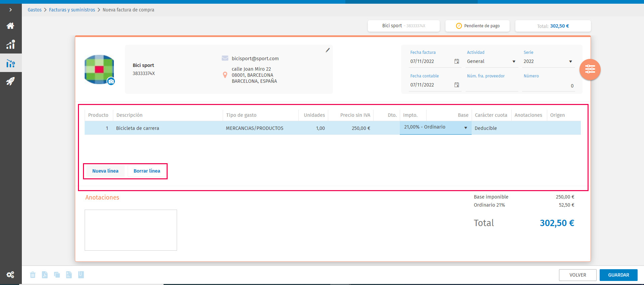Expand the left sidebar with the chevron
Screen dimensions: 644x285
pyautogui.click(x=11, y=10)
